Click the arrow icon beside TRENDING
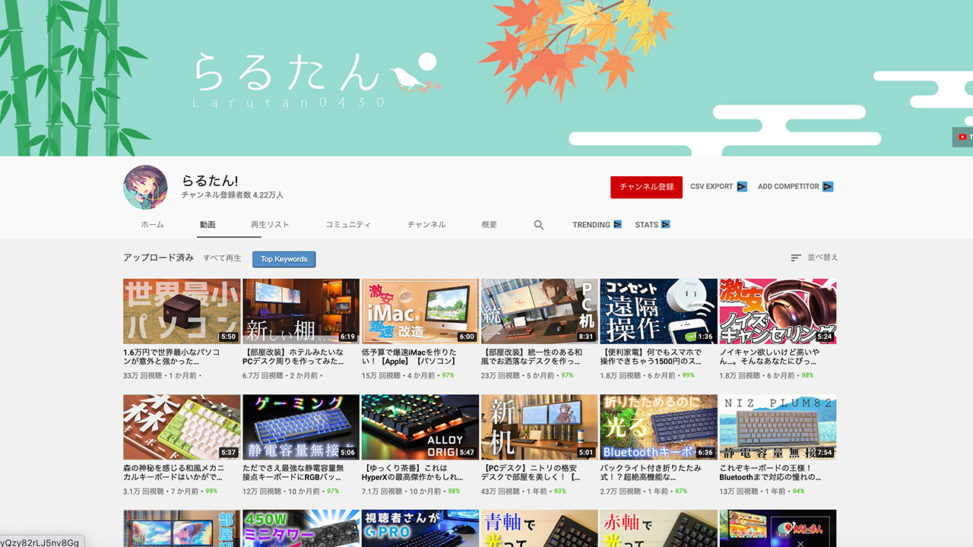973x547 pixels. point(617,225)
